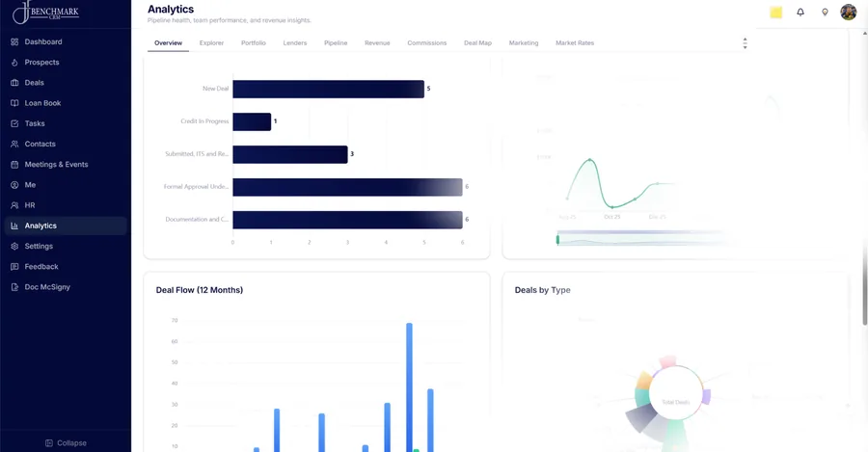The height and width of the screenshot is (452, 868).
Task: Click the Submitted, ITS bar
Action: (290, 154)
